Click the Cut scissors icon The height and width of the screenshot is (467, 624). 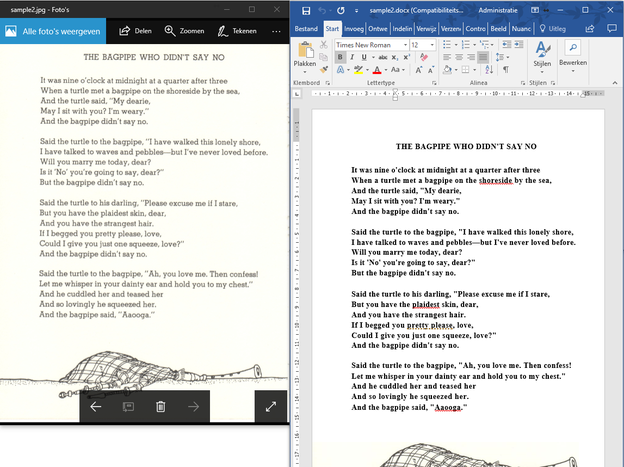pos(324,45)
